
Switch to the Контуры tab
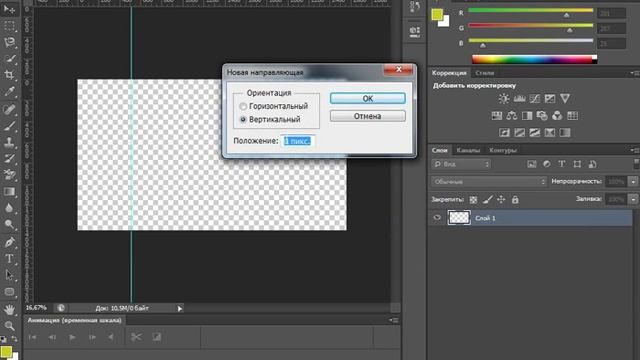coord(502,150)
